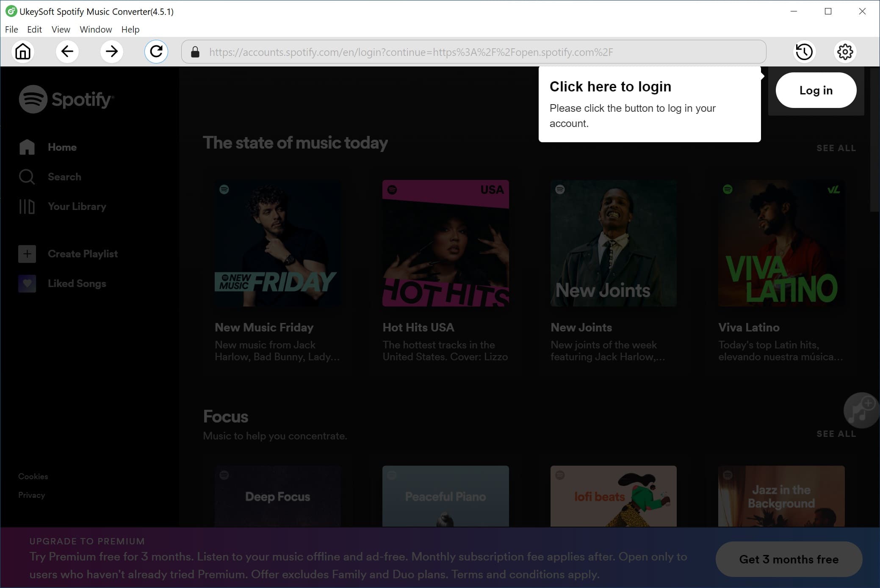Click the page refresh icon

[x=156, y=51]
